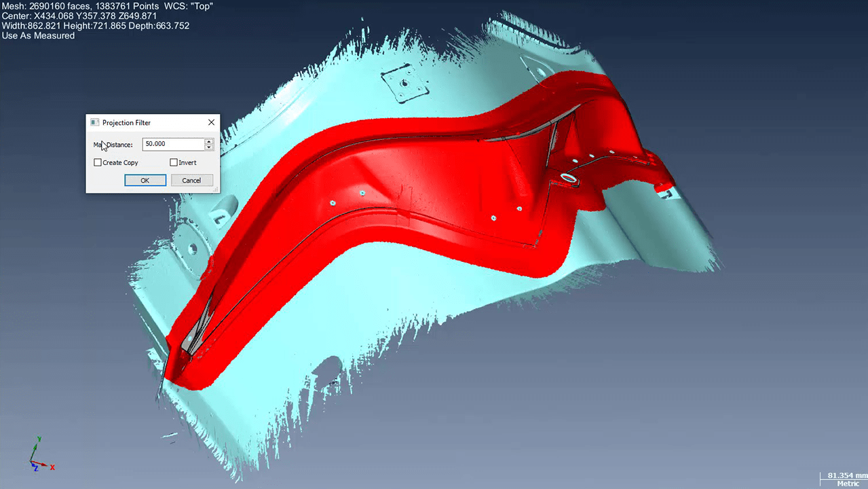Enable the Invert checkbox
This screenshot has width=868, height=489.
(x=174, y=162)
